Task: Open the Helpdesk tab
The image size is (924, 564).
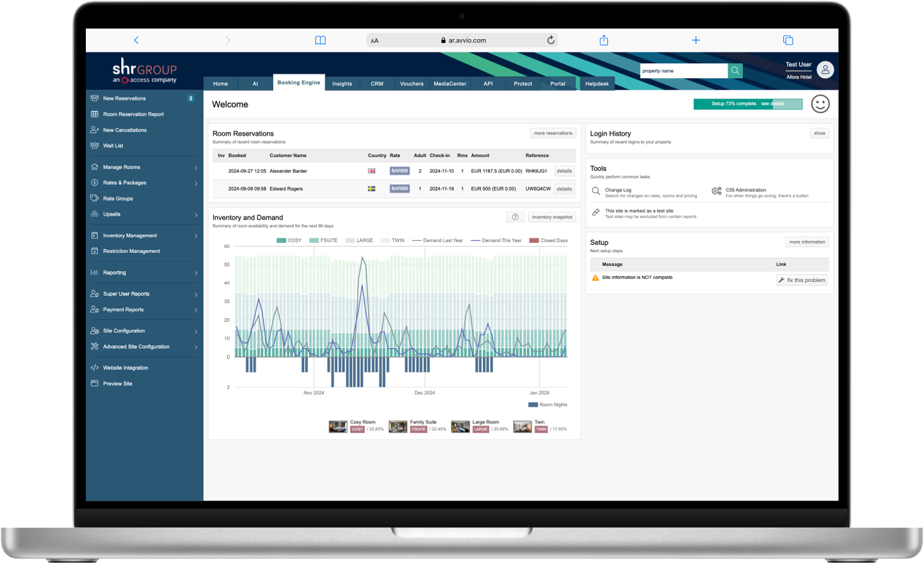Action: (x=597, y=84)
